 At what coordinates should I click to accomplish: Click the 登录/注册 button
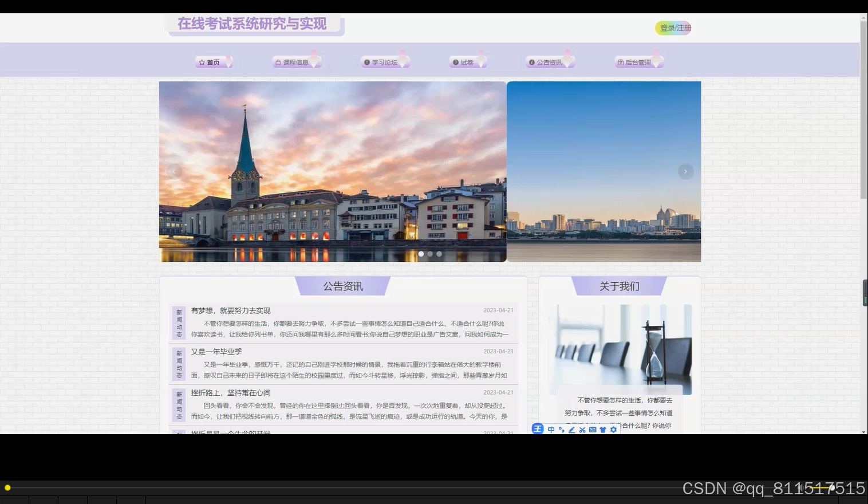[673, 28]
